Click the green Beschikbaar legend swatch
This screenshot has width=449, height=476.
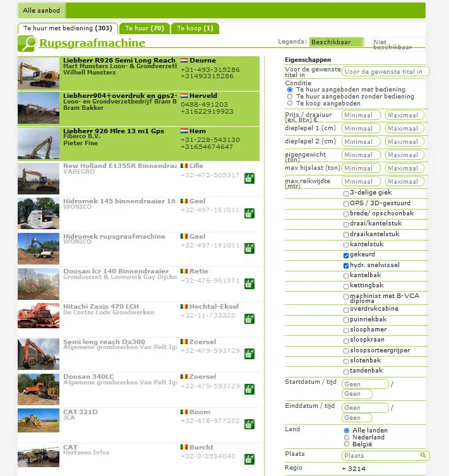337,42
